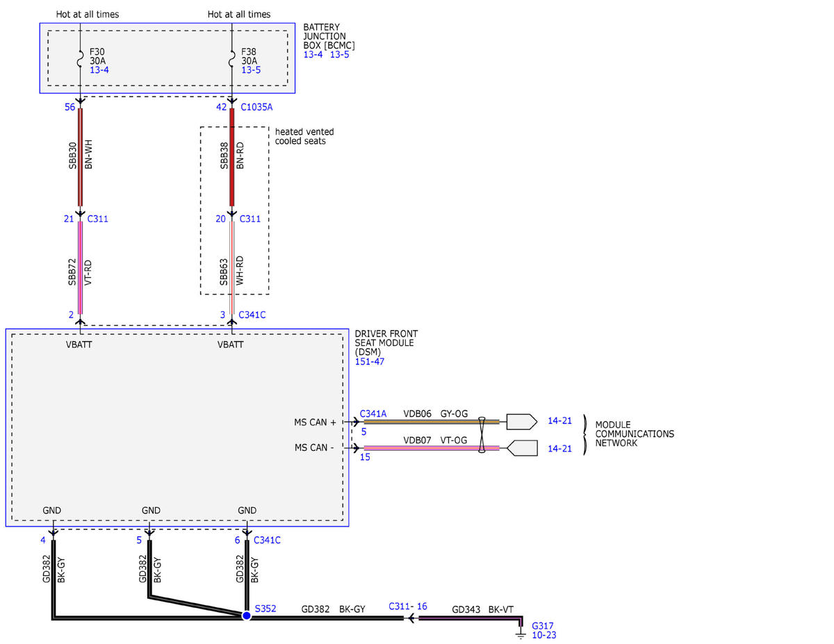Follow the 14-21 link for MS CAN -
The width and height of the screenshot is (834, 644).
559,449
